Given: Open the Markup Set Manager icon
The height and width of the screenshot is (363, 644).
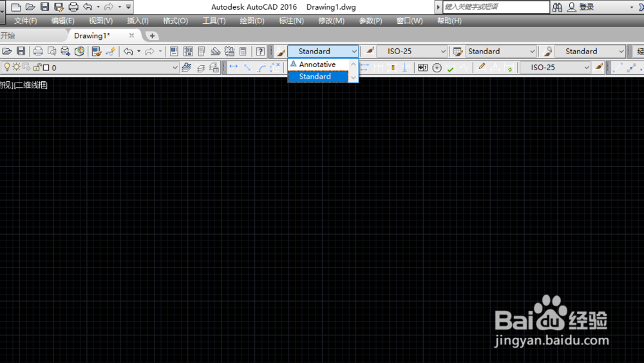Looking at the screenshot, I should [229, 52].
